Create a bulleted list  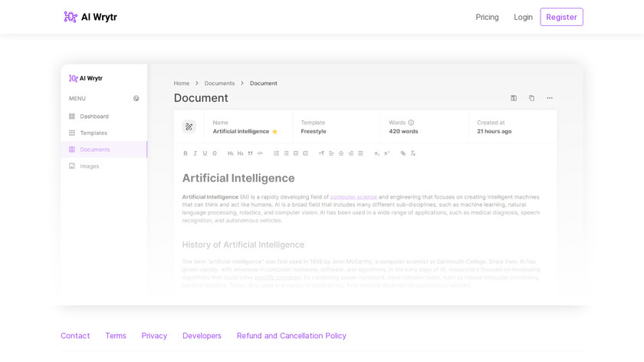coord(286,153)
